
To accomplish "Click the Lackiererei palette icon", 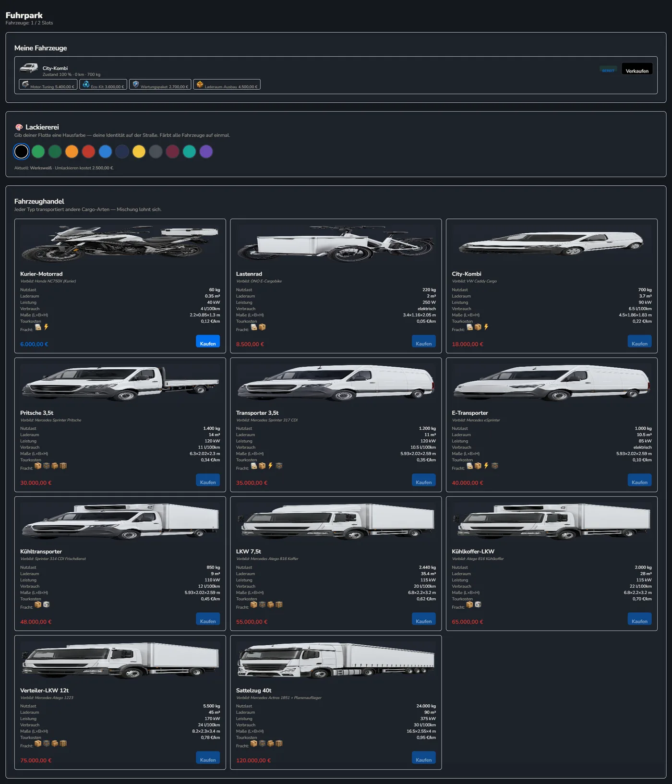I will pyautogui.click(x=19, y=127).
